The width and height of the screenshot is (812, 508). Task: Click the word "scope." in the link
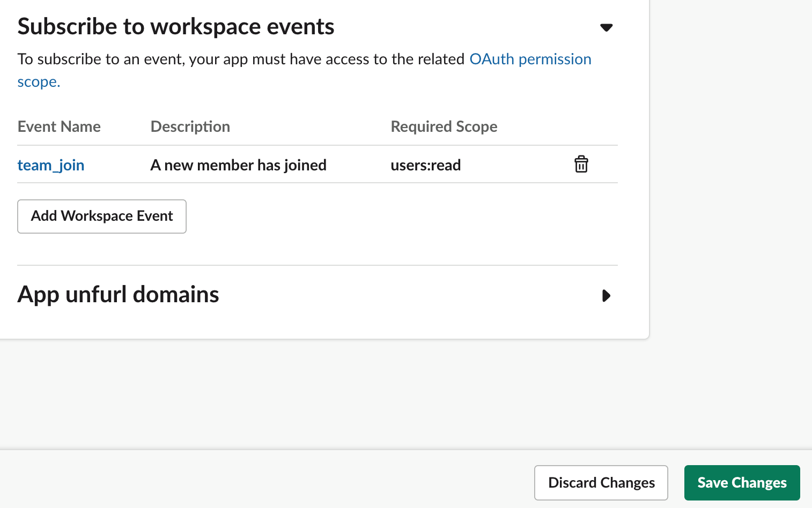click(x=39, y=82)
